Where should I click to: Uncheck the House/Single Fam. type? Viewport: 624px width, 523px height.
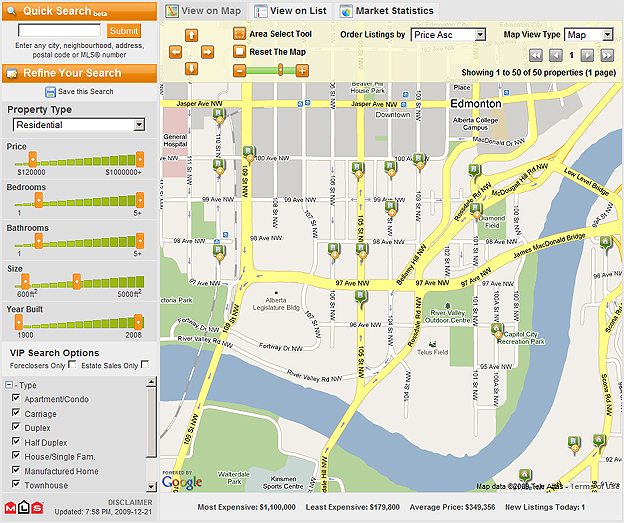click(16, 455)
